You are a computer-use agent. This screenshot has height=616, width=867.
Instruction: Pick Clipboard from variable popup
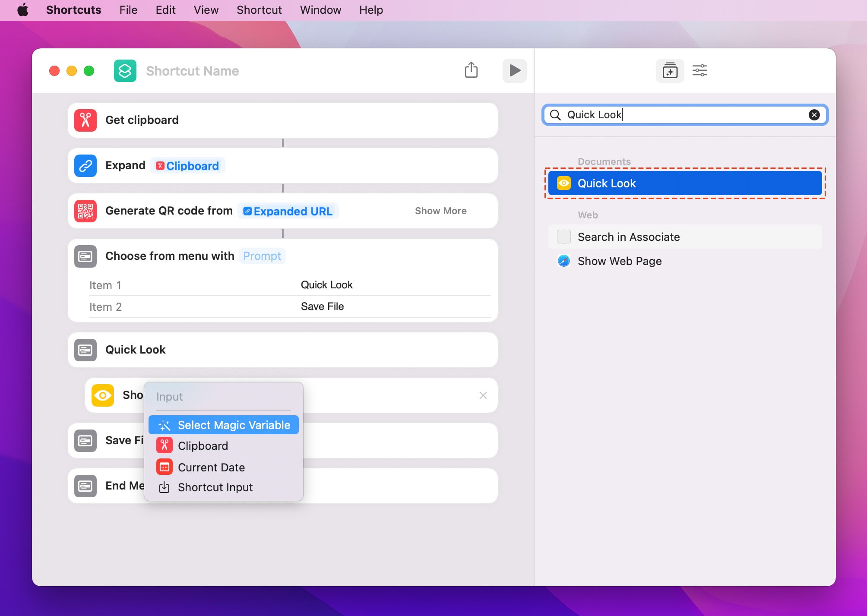click(203, 446)
